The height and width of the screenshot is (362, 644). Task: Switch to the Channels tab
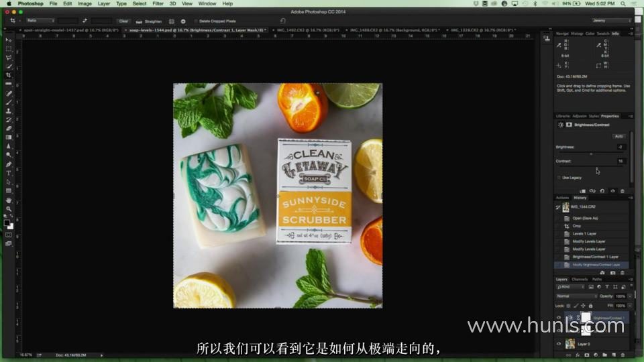point(580,280)
